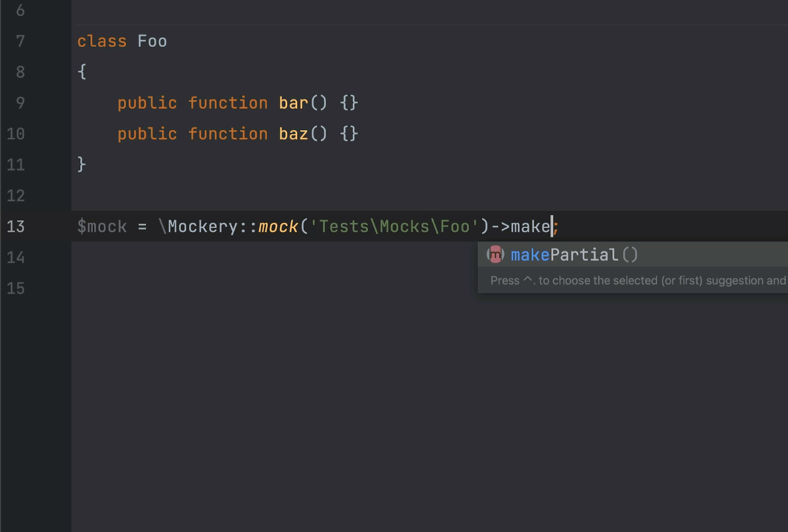Click the 'class' keyword on line 7
788x532 pixels.
tap(102, 41)
